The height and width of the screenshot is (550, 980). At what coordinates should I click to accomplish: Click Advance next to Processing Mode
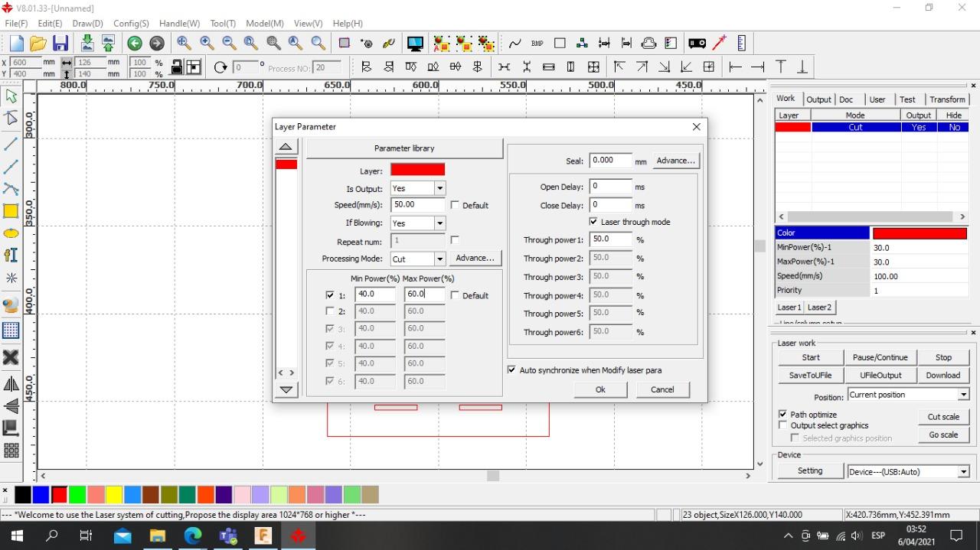tap(475, 258)
